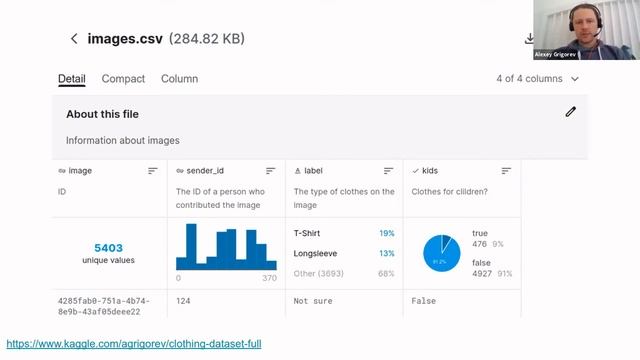This screenshot has height=360, width=640.
Task: Select the Longsleeve label row
Action: [344, 253]
